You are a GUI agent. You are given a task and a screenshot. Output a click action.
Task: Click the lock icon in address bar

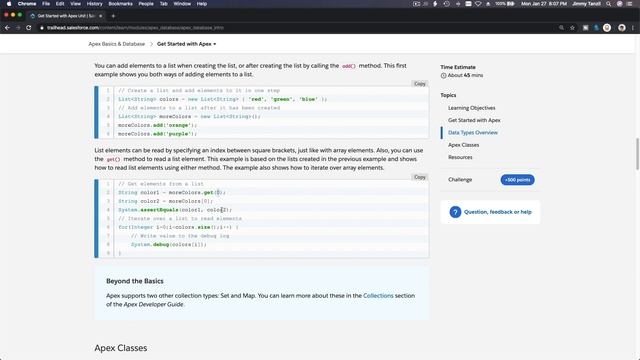click(42, 28)
